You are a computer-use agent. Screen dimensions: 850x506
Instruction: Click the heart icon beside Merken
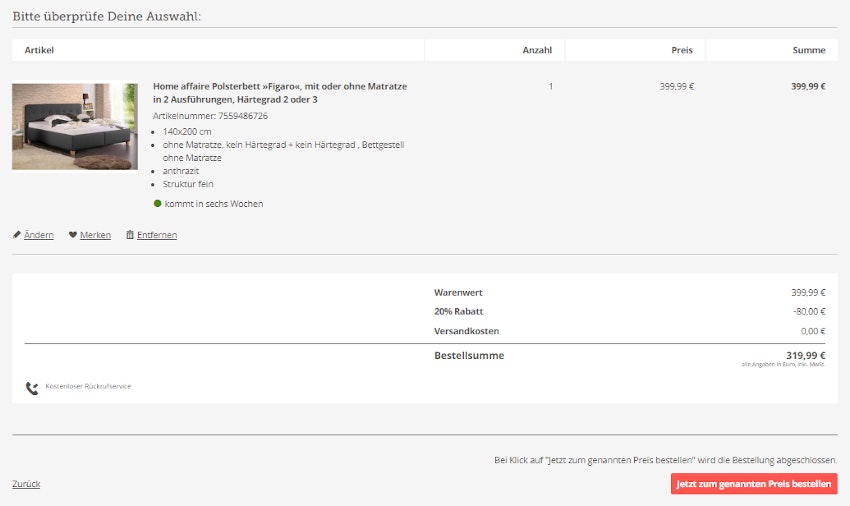click(x=73, y=235)
